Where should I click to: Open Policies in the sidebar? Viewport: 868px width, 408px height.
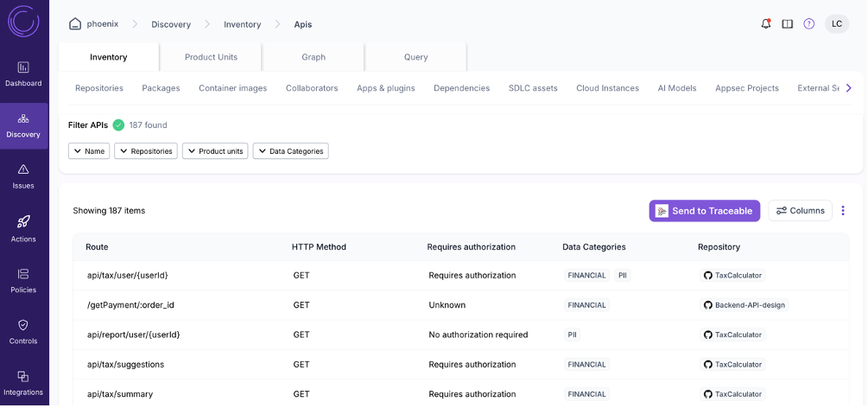click(x=23, y=281)
